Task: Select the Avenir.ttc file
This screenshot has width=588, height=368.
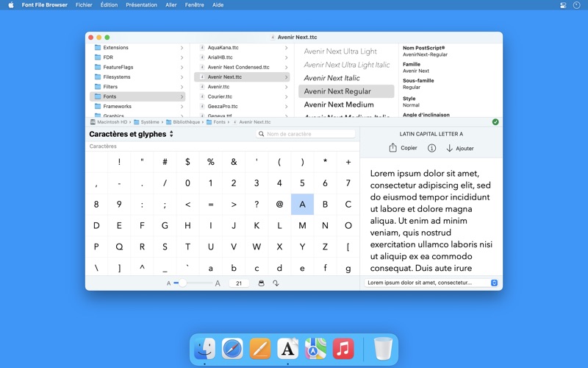Action: coord(242,87)
